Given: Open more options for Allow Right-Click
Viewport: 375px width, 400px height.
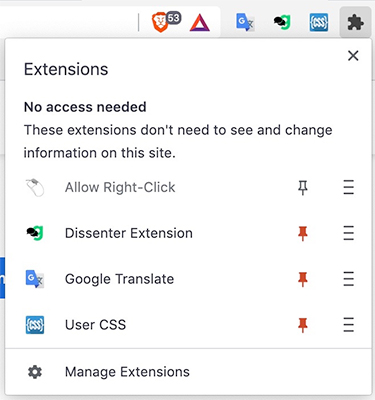Looking at the screenshot, I should tap(349, 187).
